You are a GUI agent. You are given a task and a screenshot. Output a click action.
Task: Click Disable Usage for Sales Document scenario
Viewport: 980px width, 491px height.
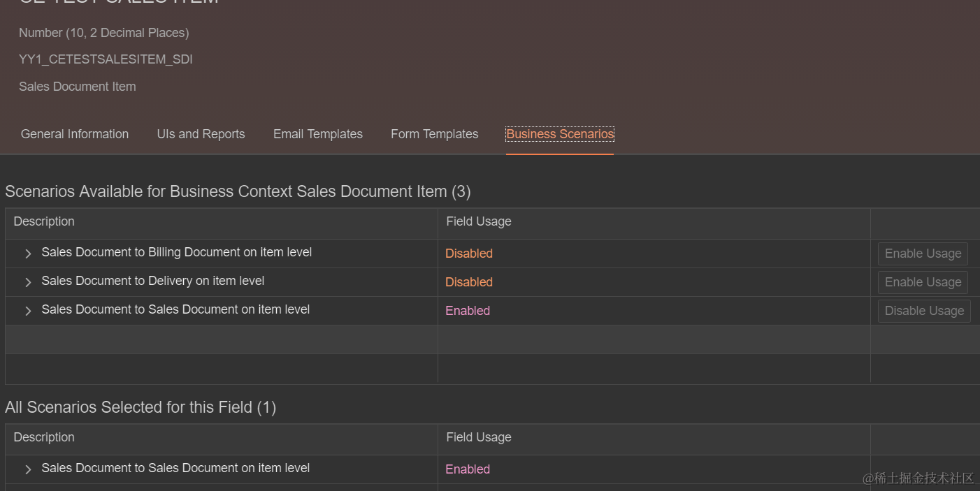923,311
